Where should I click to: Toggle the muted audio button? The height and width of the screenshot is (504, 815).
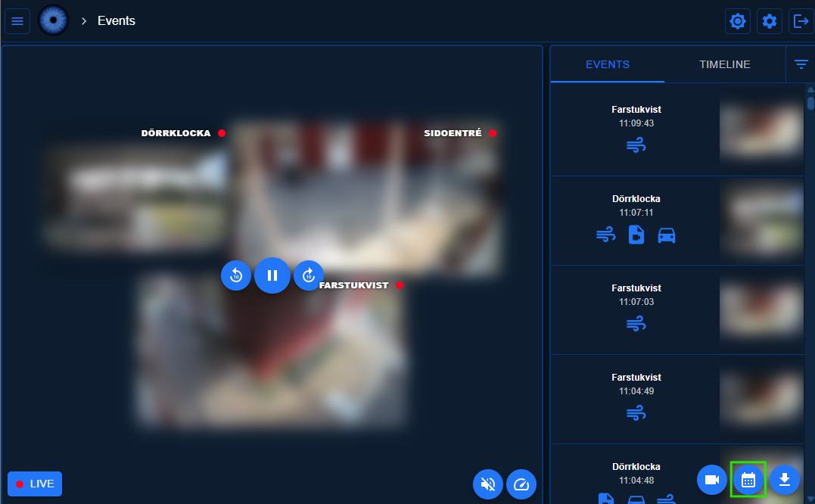pyautogui.click(x=488, y=484)
